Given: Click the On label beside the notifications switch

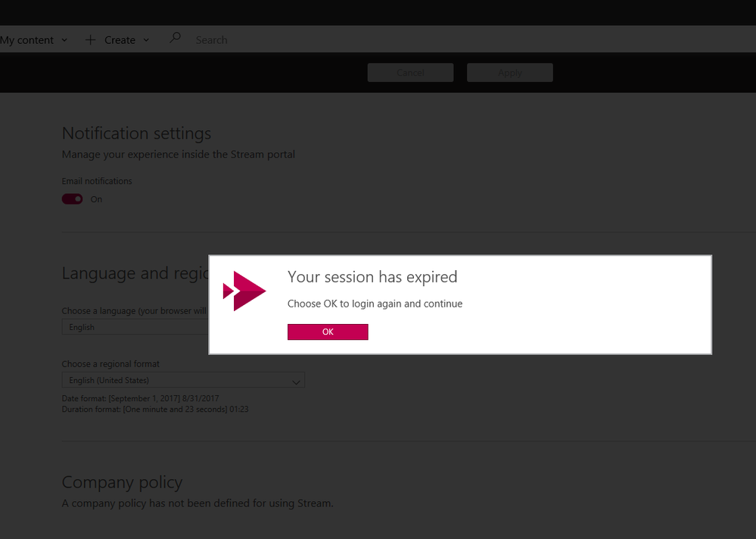Looking at the screenshot, I should point(96,199).
